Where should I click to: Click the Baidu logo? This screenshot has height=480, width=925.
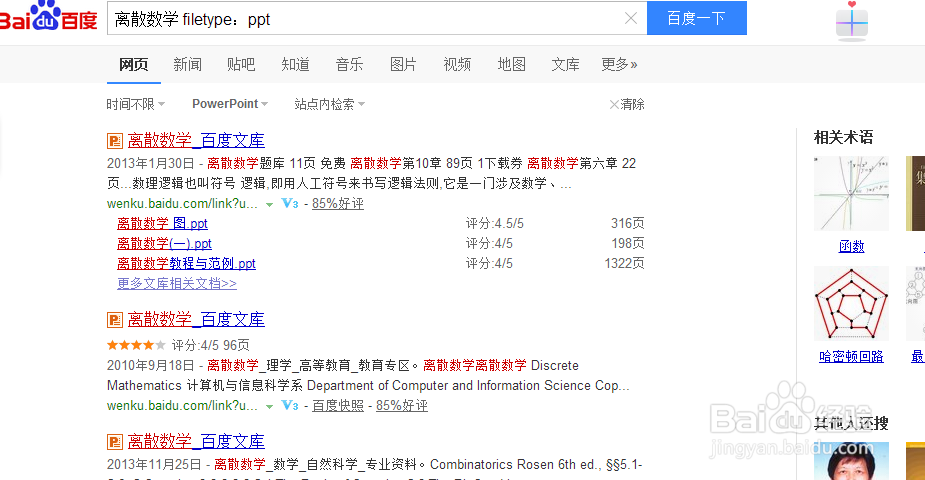(x=48, y=17)
